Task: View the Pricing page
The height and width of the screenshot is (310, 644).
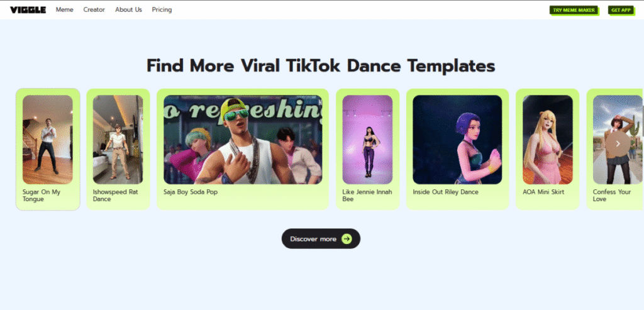Action: [162, 9]
